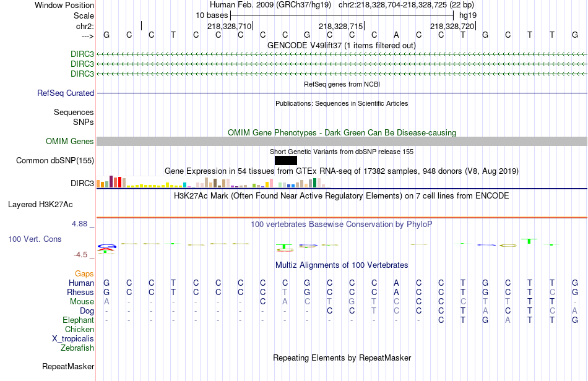Click Publications: Sequences in Scientific Articles title
The image size is (588, 381).
[x=342, y=103]
